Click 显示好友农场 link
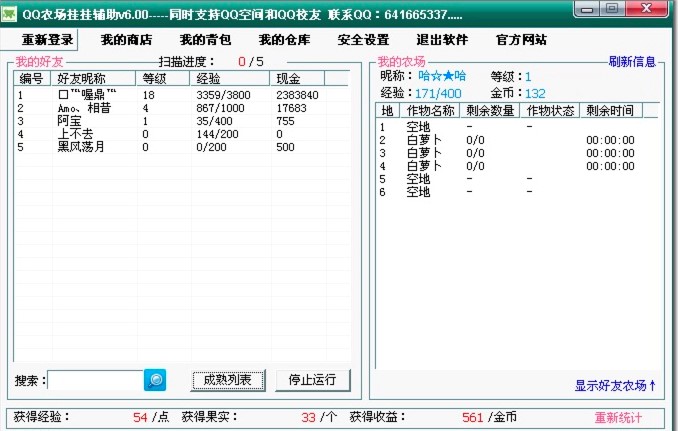The height and width of the screenshot is (431, 678). tap(615, 385)
